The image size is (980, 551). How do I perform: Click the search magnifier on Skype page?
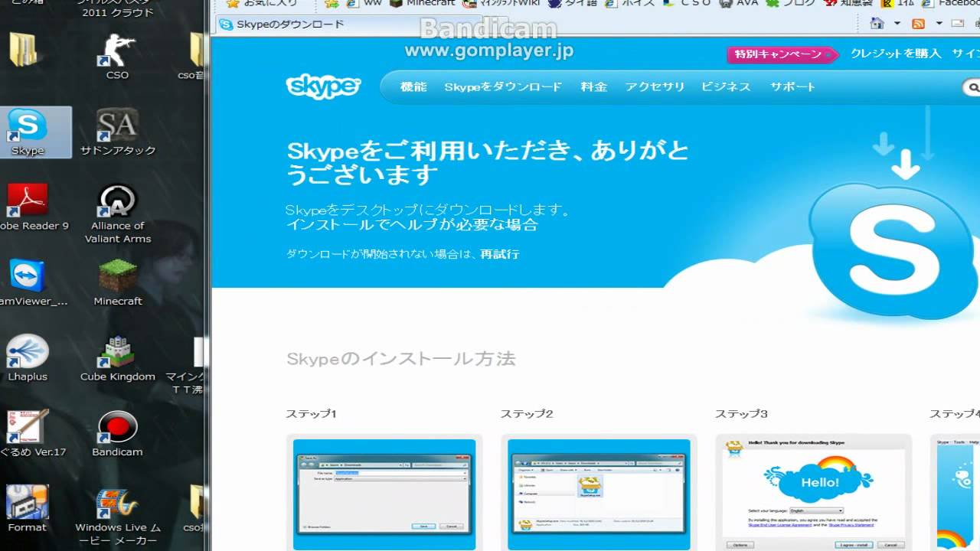973,87
